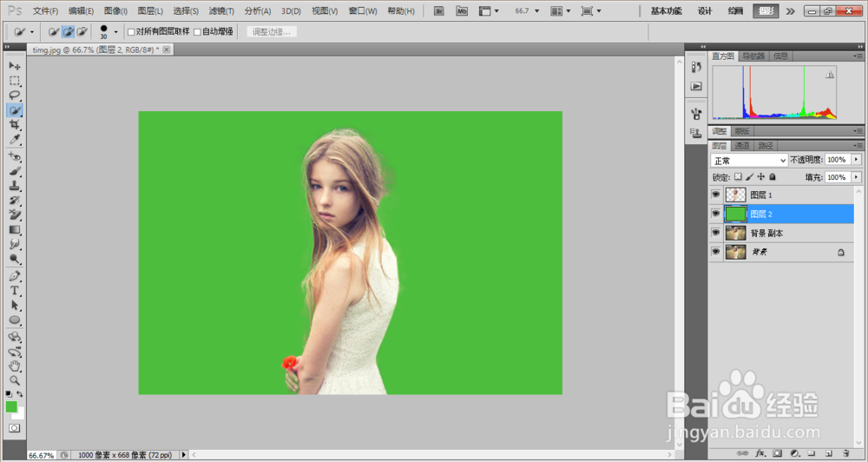
Task: Select the History Brush tool
Action: coord(15,201)
